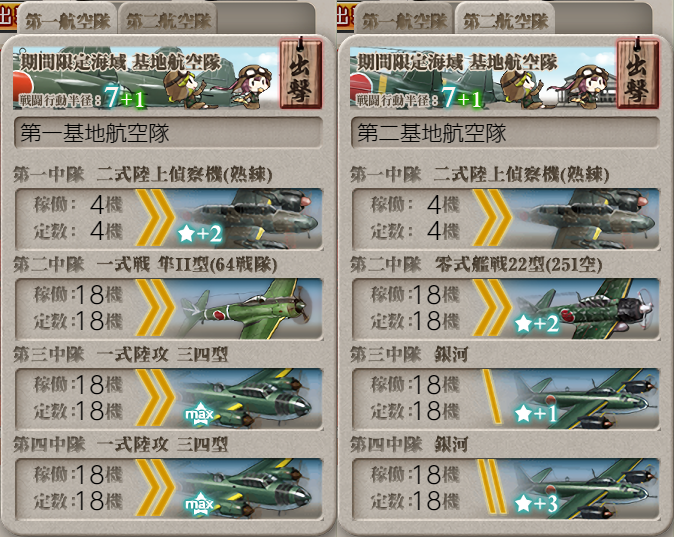This screenshot has width=674, height=537.
Task: Toggle 出撃 wooden sign on first air base
Action: click(300, 73)
